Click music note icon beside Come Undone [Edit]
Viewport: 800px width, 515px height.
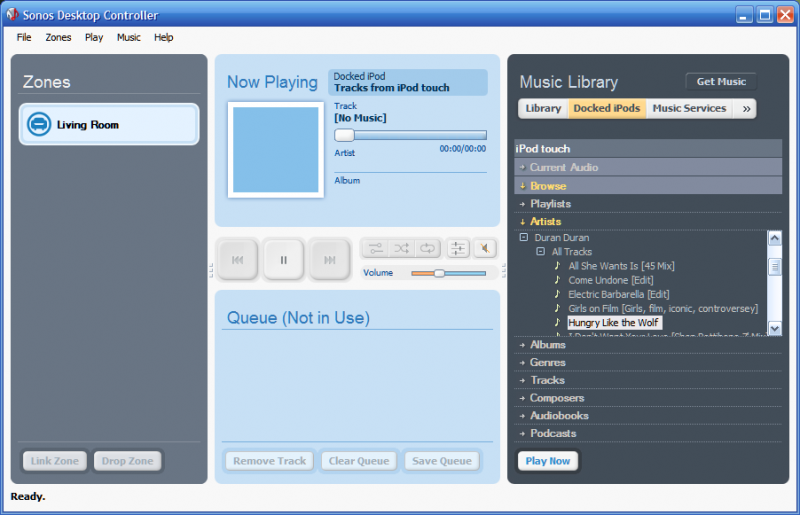pos(557,280)
